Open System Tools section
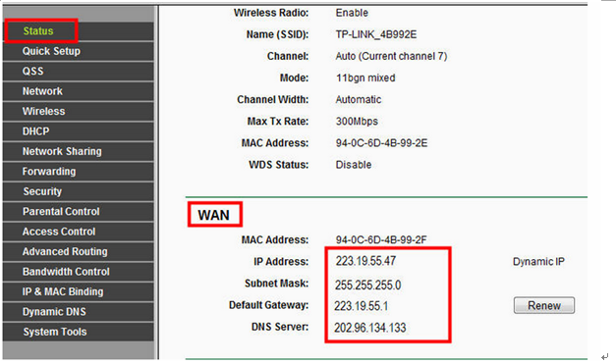 (x=55, y=332)
